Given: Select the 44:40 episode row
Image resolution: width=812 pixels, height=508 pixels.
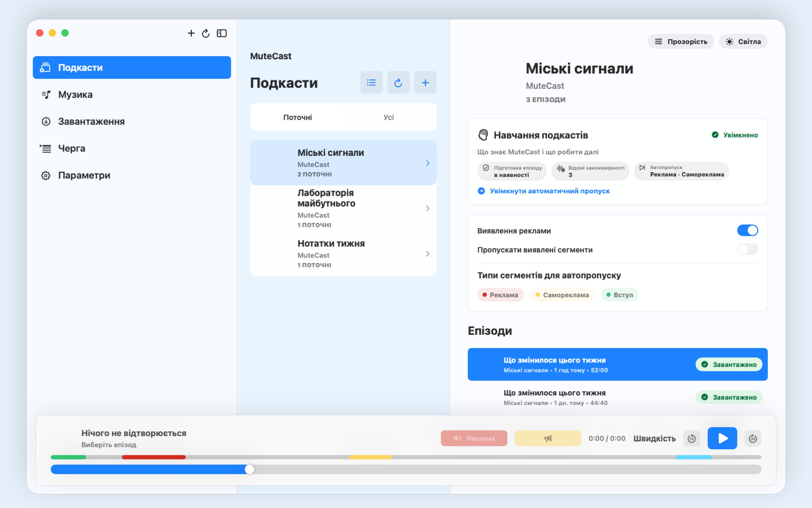Looking at the screenshot, I should pos(617,397).
